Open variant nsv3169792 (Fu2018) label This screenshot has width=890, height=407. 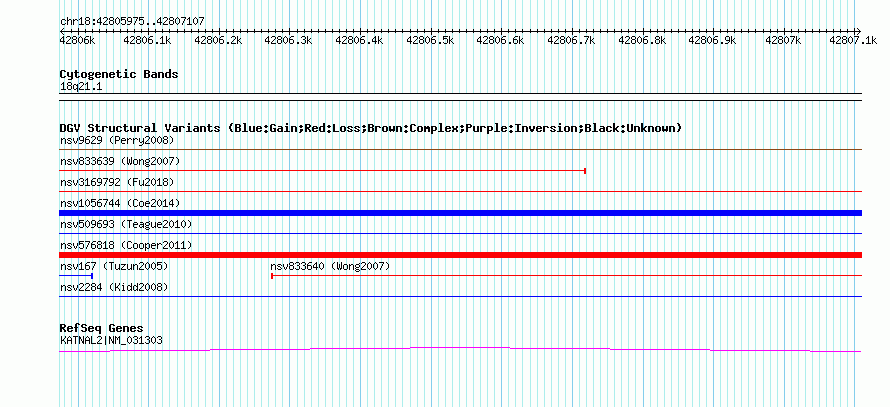[117, 183]
